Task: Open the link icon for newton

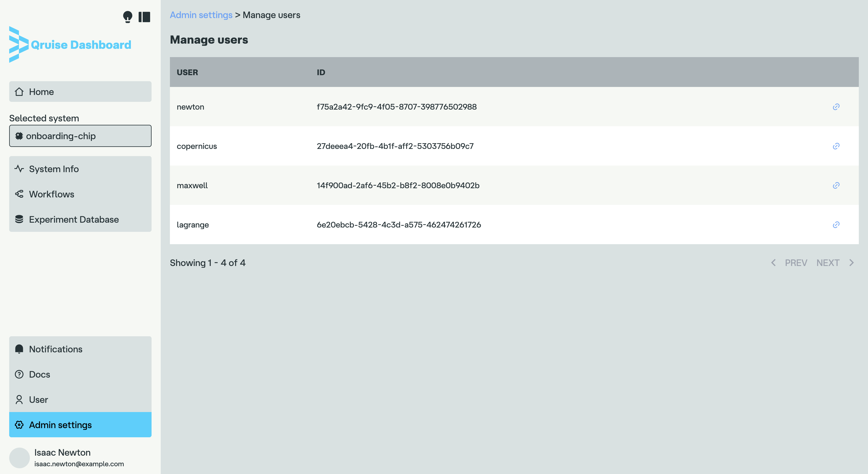Action: click(x=836, y=107)
